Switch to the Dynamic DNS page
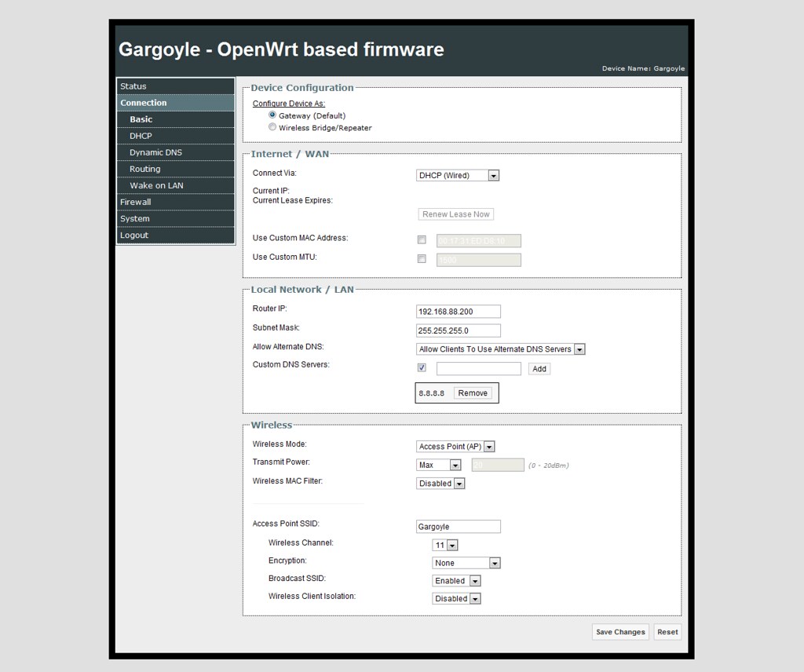 pyautogui.click(x=154, y=152)
